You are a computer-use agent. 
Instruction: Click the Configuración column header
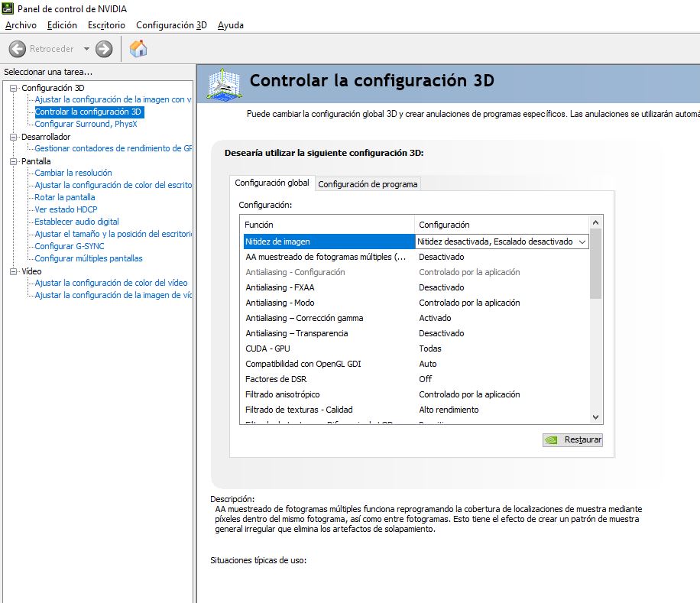(502, 225)
